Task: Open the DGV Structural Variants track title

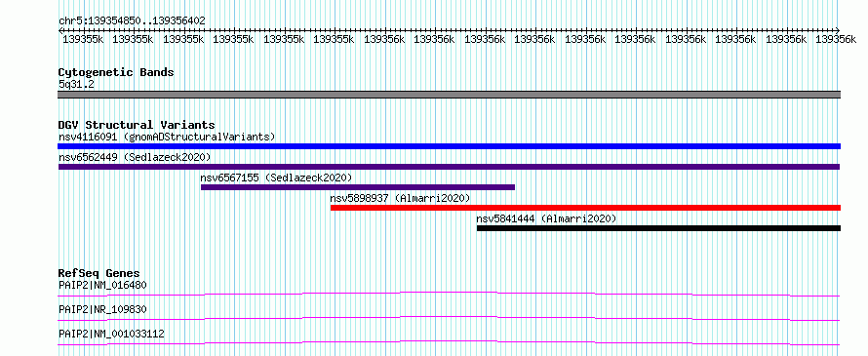Action: [x=137, y=125]
